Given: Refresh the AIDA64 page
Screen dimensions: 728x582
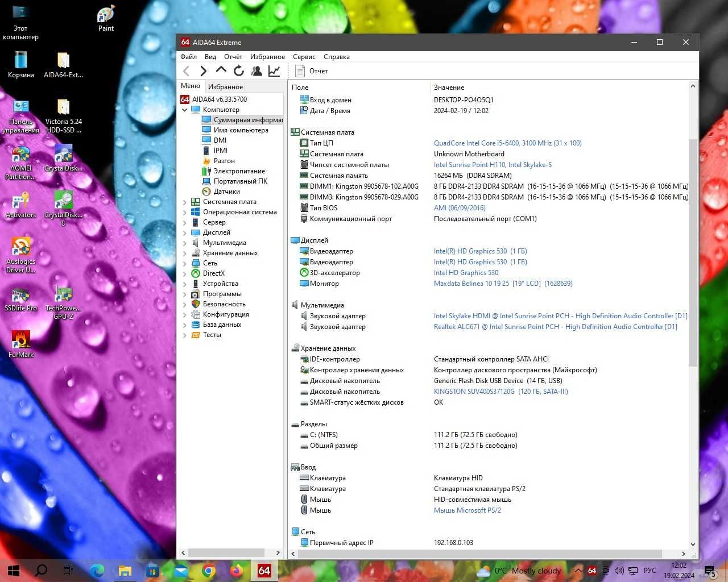Looking at the screenshot, I should [x=239, y=70].
